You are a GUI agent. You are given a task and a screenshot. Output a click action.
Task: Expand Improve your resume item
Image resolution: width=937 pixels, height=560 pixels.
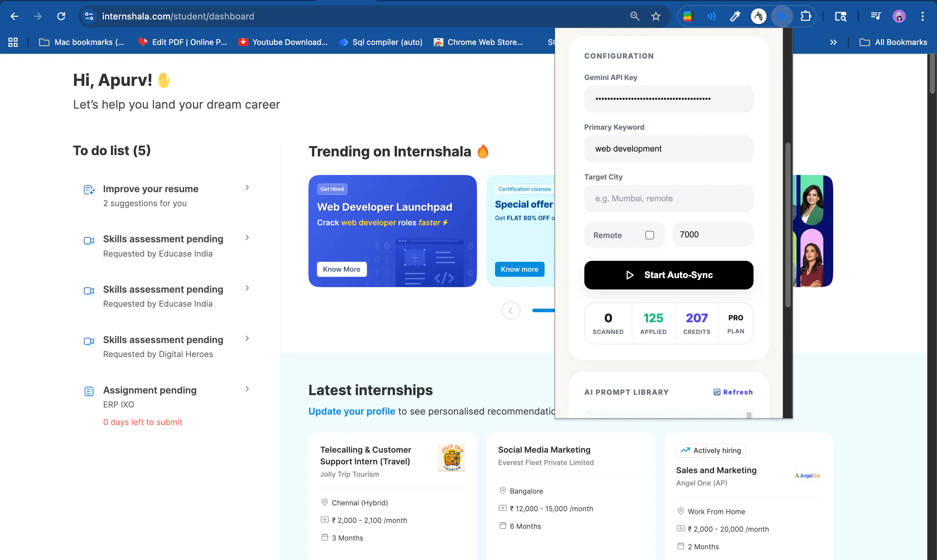[247, 188]
